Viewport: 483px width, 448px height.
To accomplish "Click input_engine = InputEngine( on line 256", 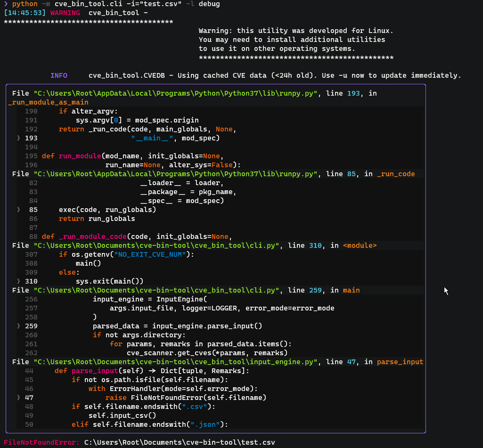I will pyautogui.click(x=150, y=299).
